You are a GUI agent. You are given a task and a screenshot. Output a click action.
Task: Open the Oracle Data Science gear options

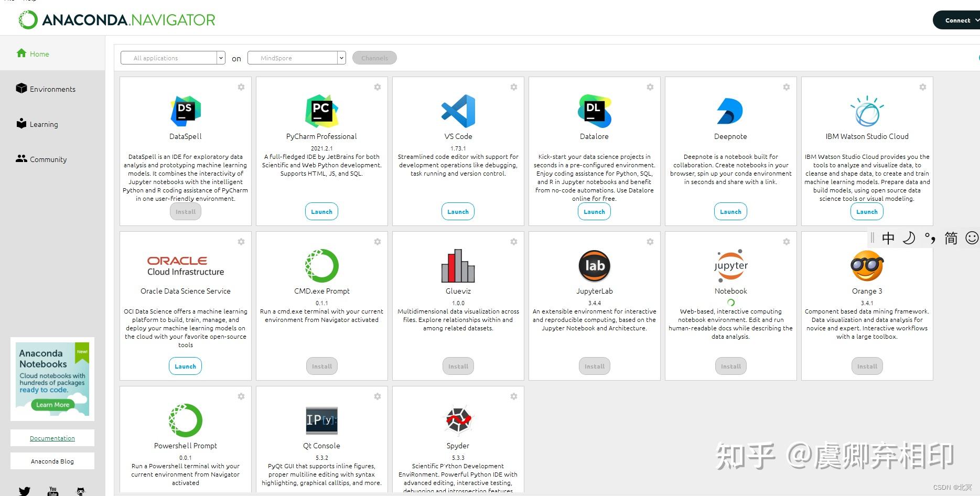click(x=241, y=242)
